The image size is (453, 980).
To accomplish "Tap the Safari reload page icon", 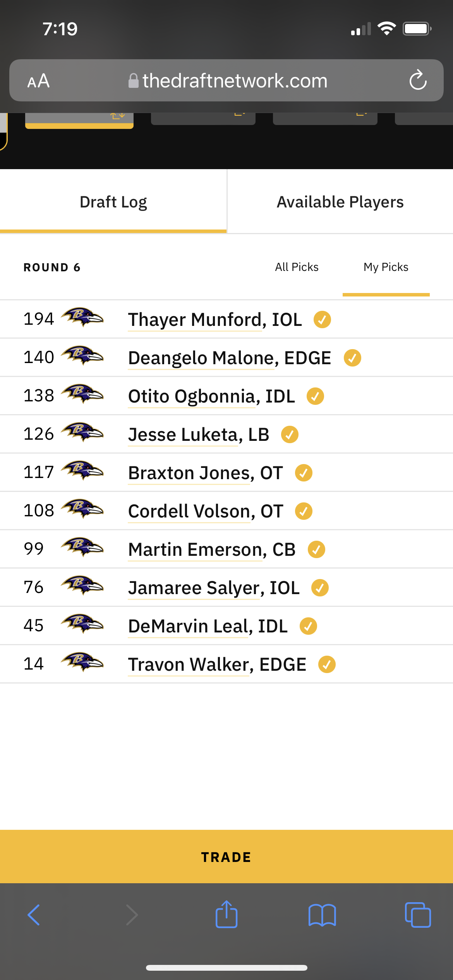I will click(418, 80).
